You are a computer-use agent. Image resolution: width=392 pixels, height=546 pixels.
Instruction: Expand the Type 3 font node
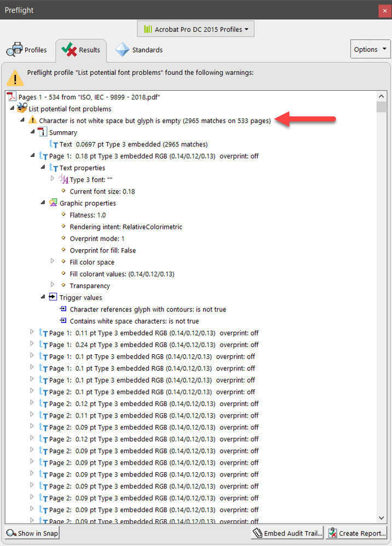[x=52, y=178]
